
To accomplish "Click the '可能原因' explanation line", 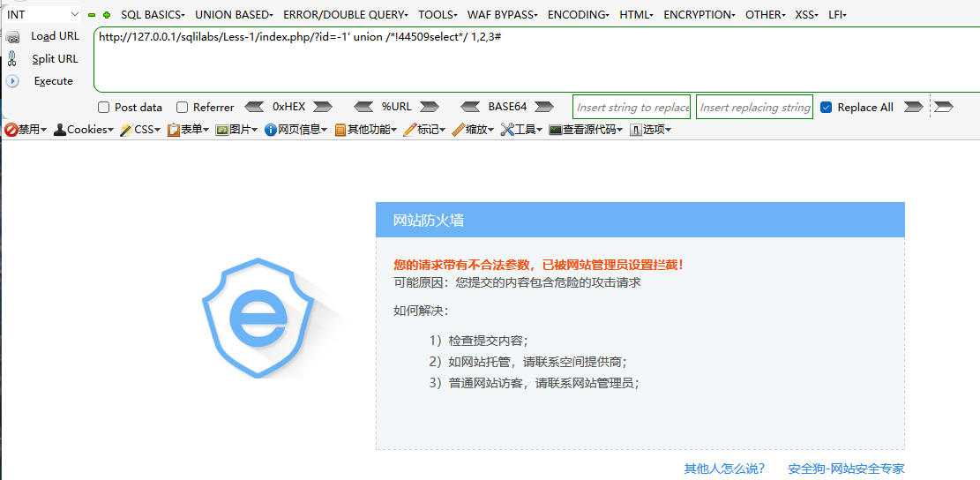I will (x=518, y=282).
